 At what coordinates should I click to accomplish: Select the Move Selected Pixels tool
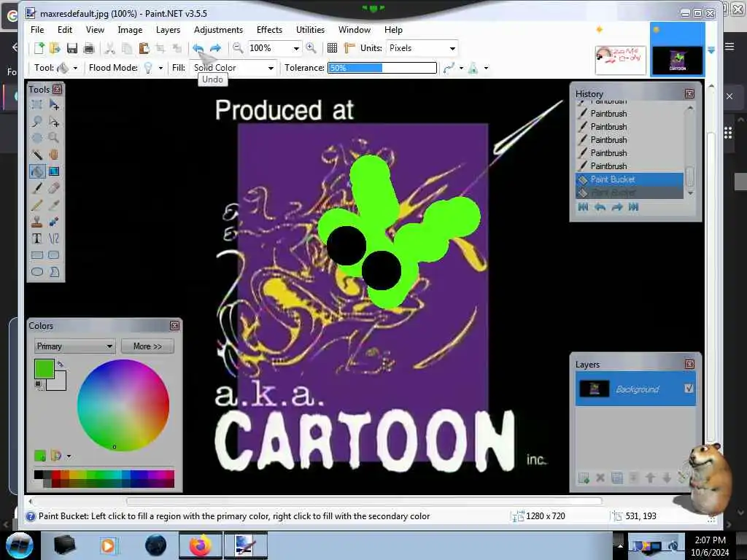pyautogui.click(x=54, y=104)
